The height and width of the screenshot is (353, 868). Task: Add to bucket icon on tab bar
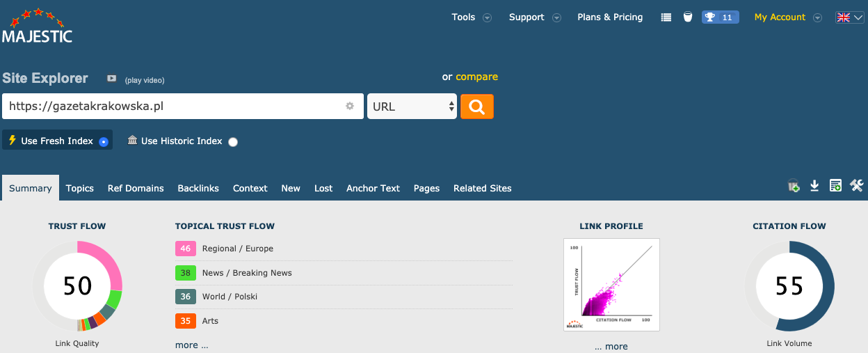point(794,186)
